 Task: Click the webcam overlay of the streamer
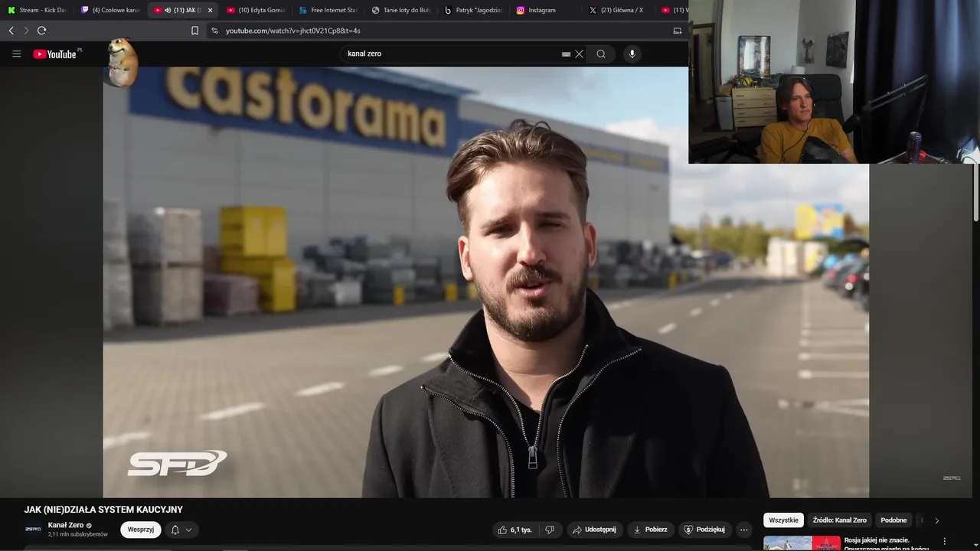pyautogui.click(x=834, y=82)
